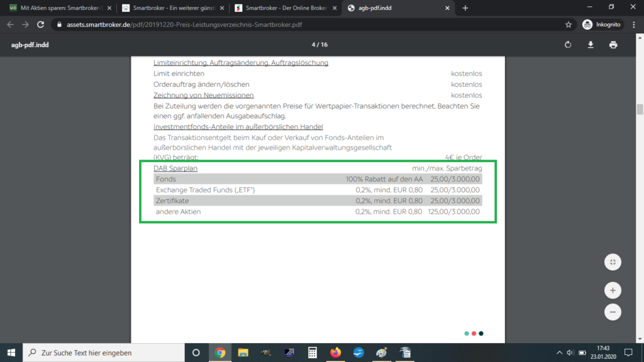644x362 pixels.
Task: Click the Windows search box
Action: pos(104,353)
